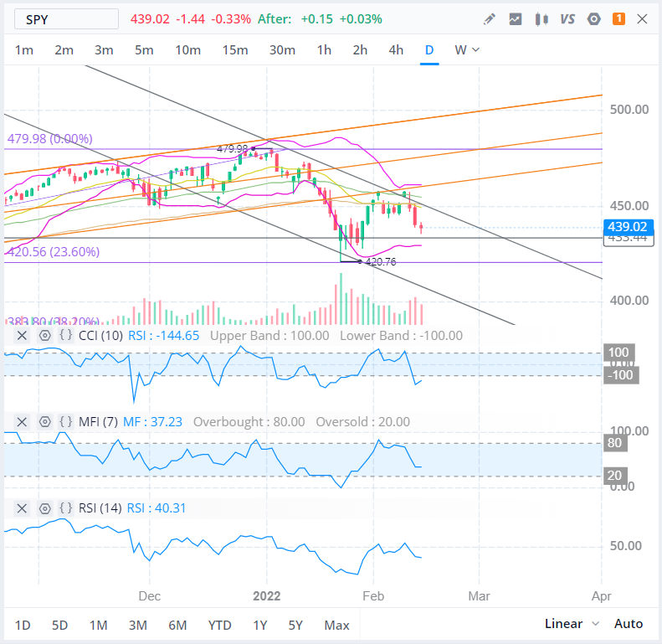Select the 3m interval
Image resolution: width=662 pixels, height=644 pixels.
(x=104, y=50)
